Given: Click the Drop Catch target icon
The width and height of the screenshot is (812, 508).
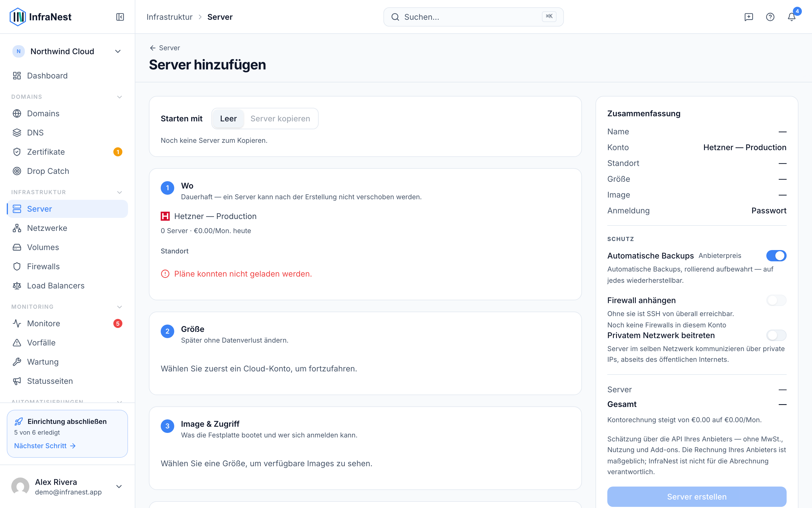Looking at the screenshot, I should 17,171.
